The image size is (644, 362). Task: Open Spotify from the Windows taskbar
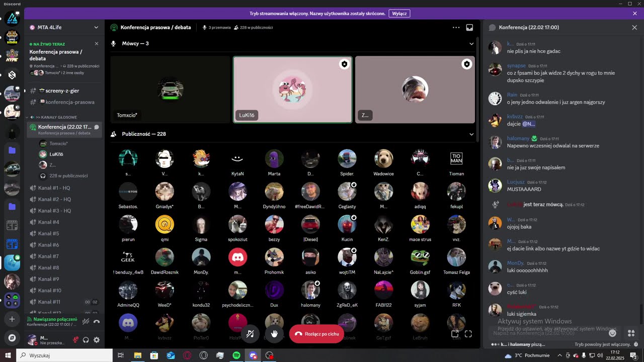pyautogui.click(x=236, y=355)
